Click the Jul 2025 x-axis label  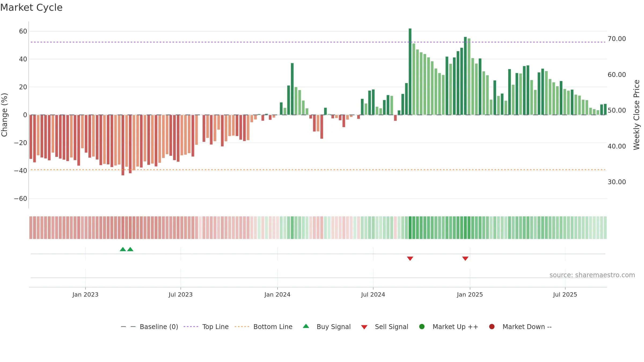(565, 294)
